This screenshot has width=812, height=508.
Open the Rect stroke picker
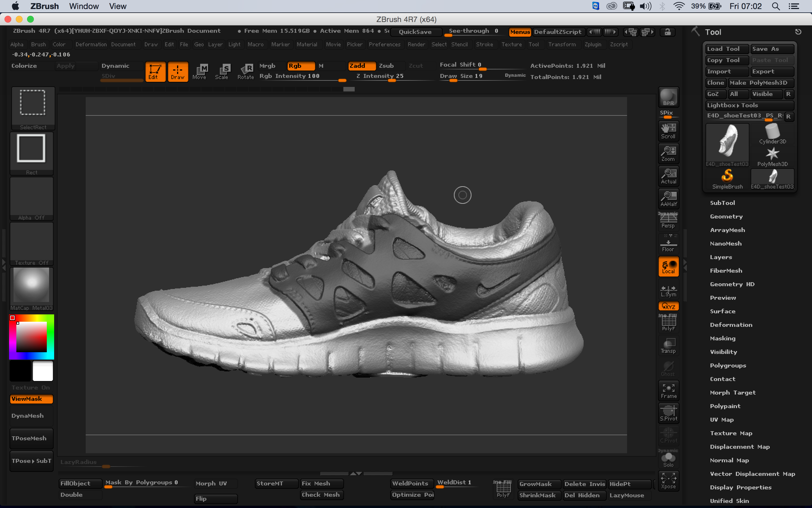coord(32,154)
